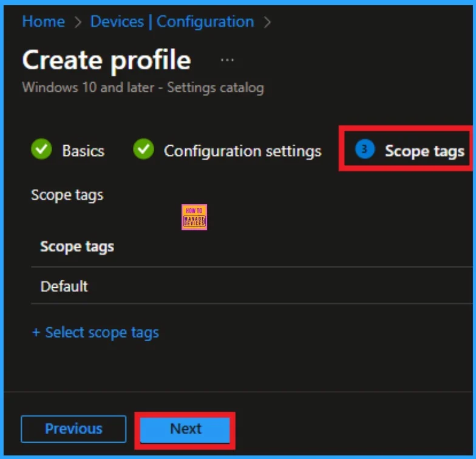The width and height of the screenshot is (476, 459).
Task: Click the green checkmark next to Basics
Action: 41,150
